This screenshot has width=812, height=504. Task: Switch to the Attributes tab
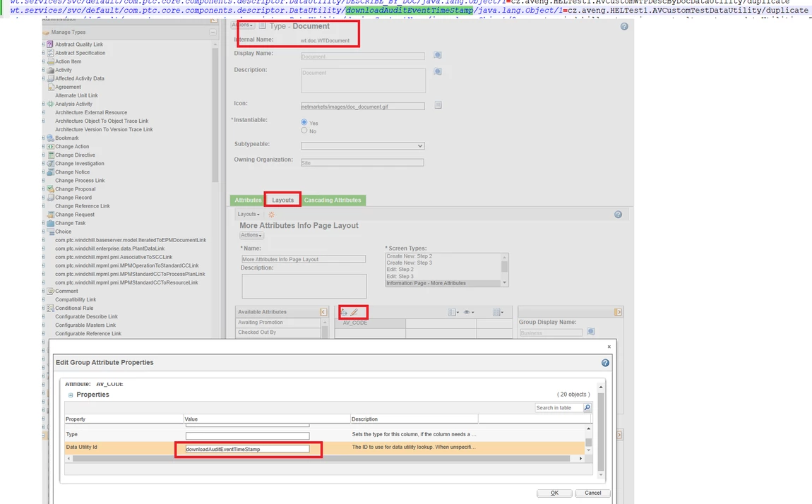tap(248, 200)
